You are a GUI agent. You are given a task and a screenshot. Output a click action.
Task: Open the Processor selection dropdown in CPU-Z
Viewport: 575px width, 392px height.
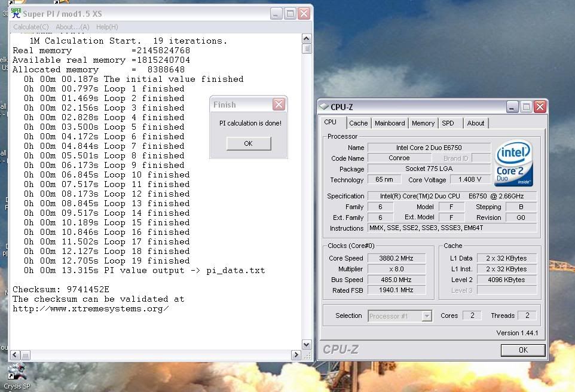(427, 316)
